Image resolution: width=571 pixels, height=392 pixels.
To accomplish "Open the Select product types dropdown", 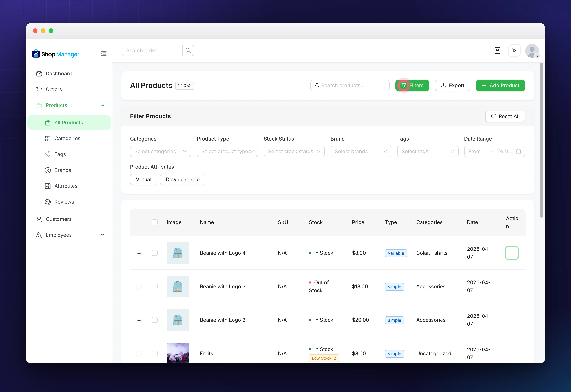I will click(x=227, y=151).
